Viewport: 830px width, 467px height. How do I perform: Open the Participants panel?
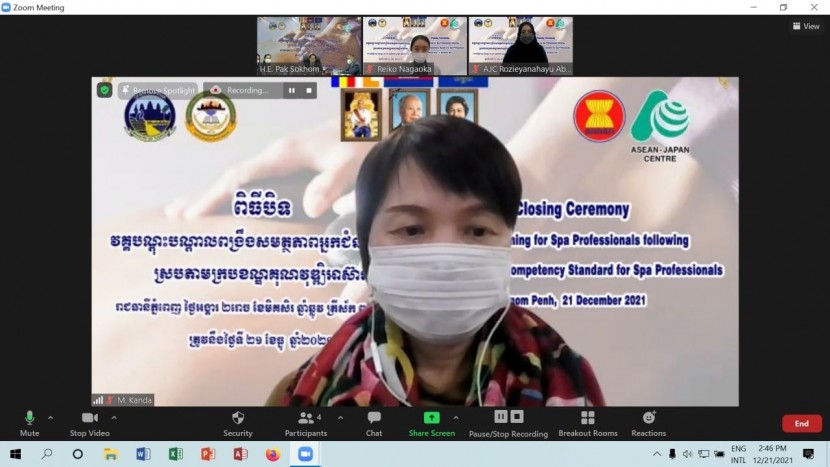[304, 418]
